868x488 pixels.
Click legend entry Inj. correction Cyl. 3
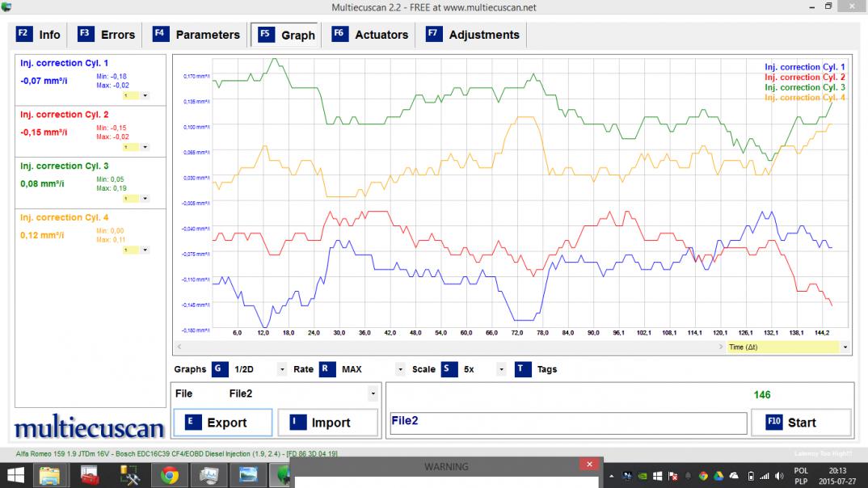pos(805,87)
